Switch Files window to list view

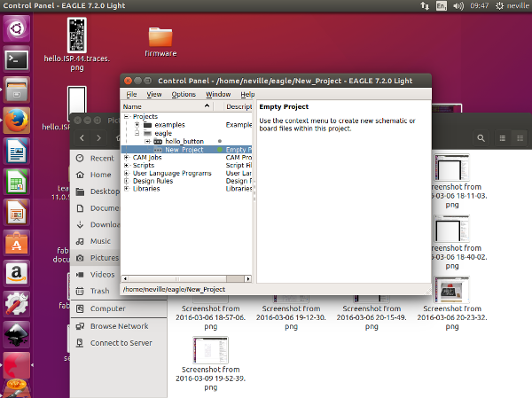(x=503, y=138)
